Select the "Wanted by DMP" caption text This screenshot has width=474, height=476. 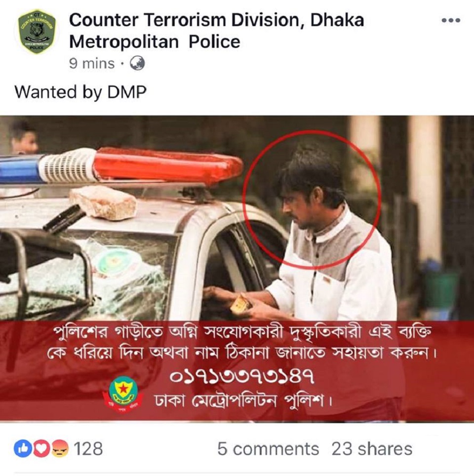coord(80,92)
